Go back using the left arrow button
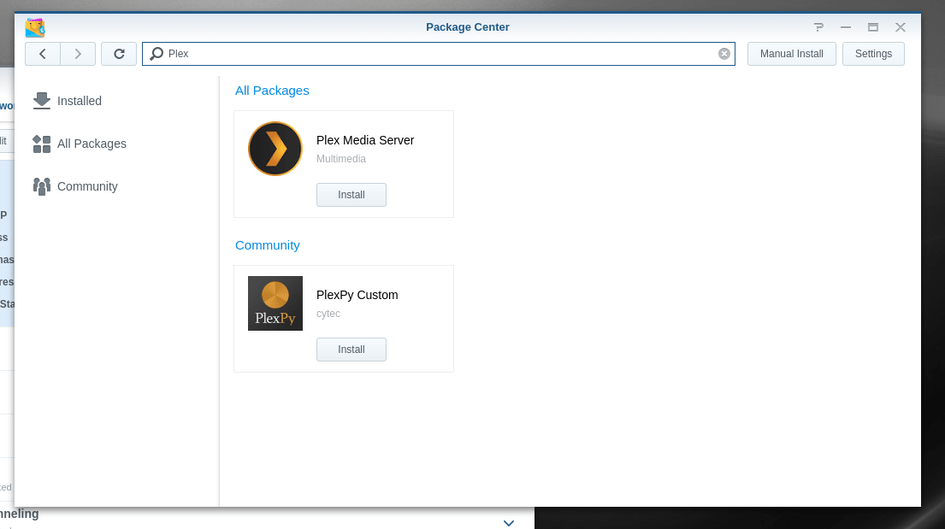This screenshot has height=529, width=945. 43,54
